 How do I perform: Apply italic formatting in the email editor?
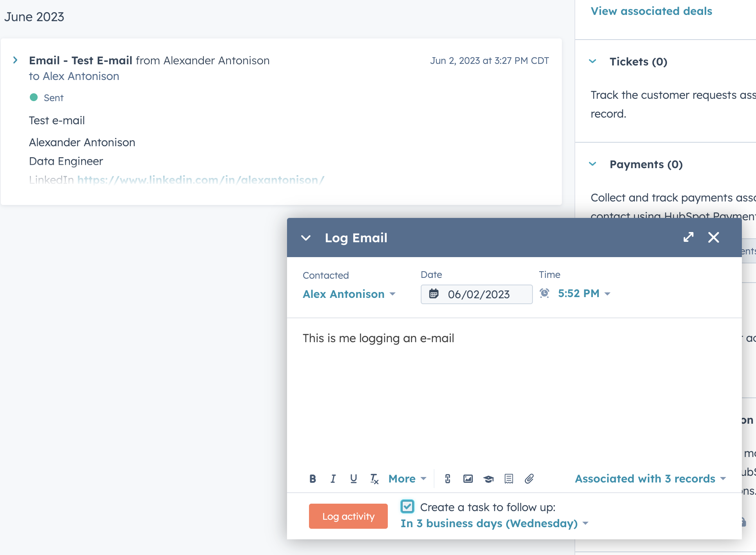tap(333, 479)
